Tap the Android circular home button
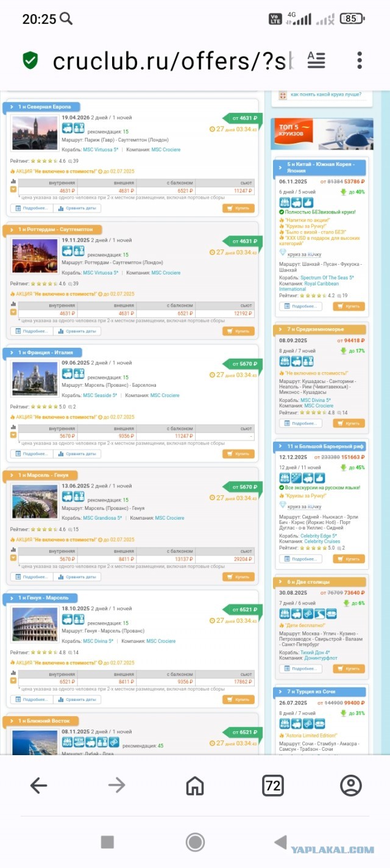The height and width of the screenshot is (868, 390). pos(195,842)
